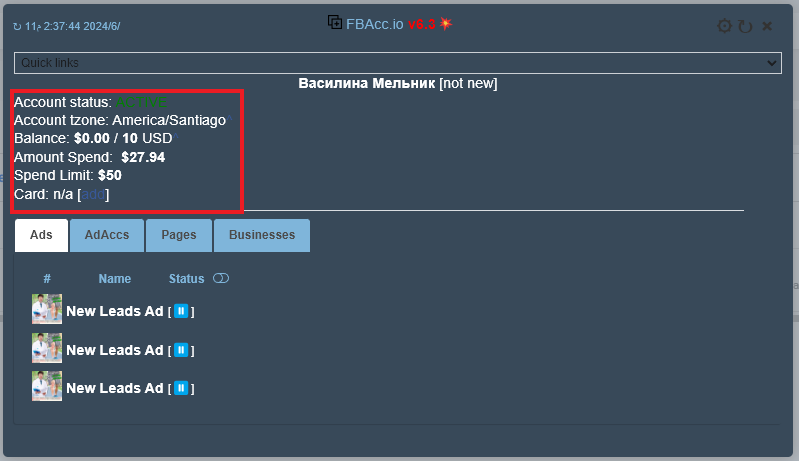
Task: Click second New Leads Ad thumbnail
Action: [x=47, y=349]
